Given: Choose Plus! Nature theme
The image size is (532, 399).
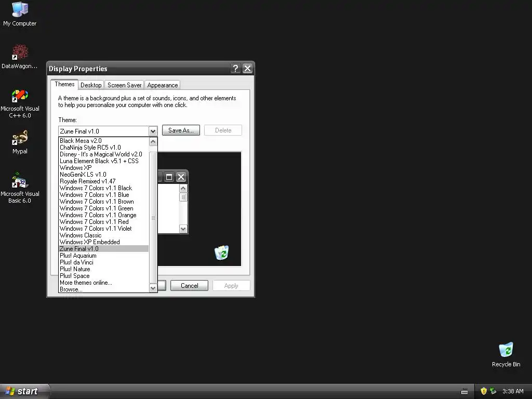Looking at the screenshot, I should [104, 269].
